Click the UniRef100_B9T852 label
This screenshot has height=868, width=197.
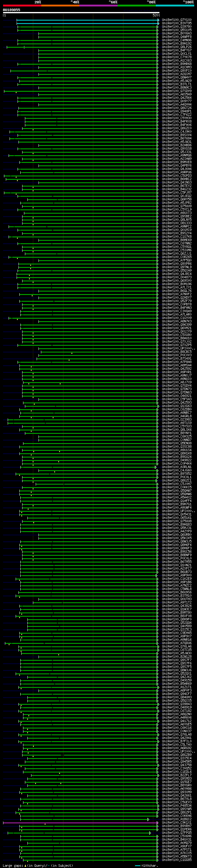tap(177, 474)
